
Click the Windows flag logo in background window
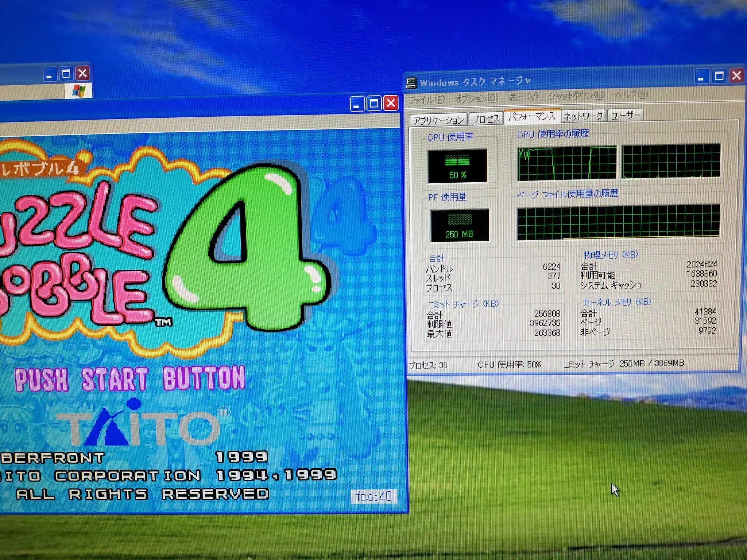pos(78,90)
